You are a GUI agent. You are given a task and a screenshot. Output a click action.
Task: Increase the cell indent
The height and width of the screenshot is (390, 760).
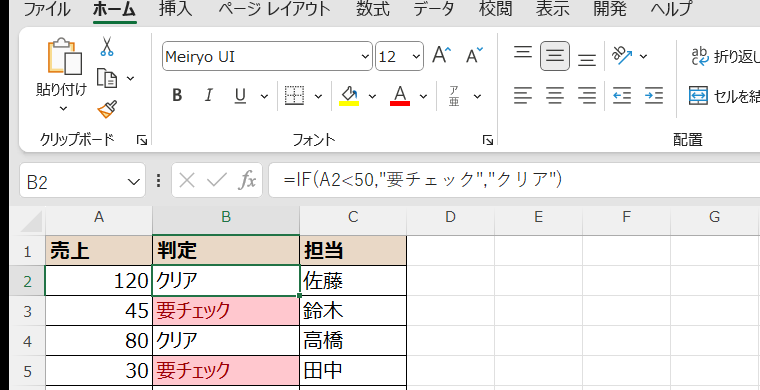pos(653,95)
